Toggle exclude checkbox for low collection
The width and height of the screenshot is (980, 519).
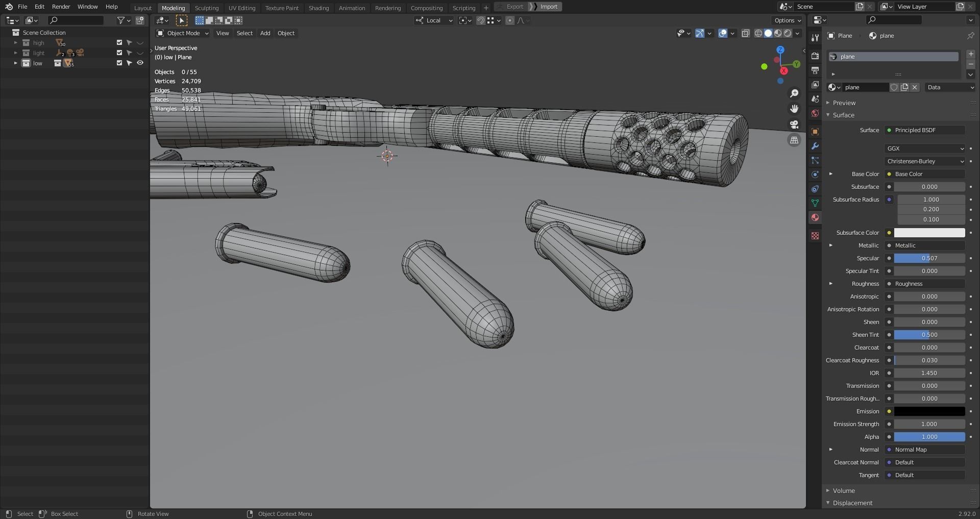point(119,63)
